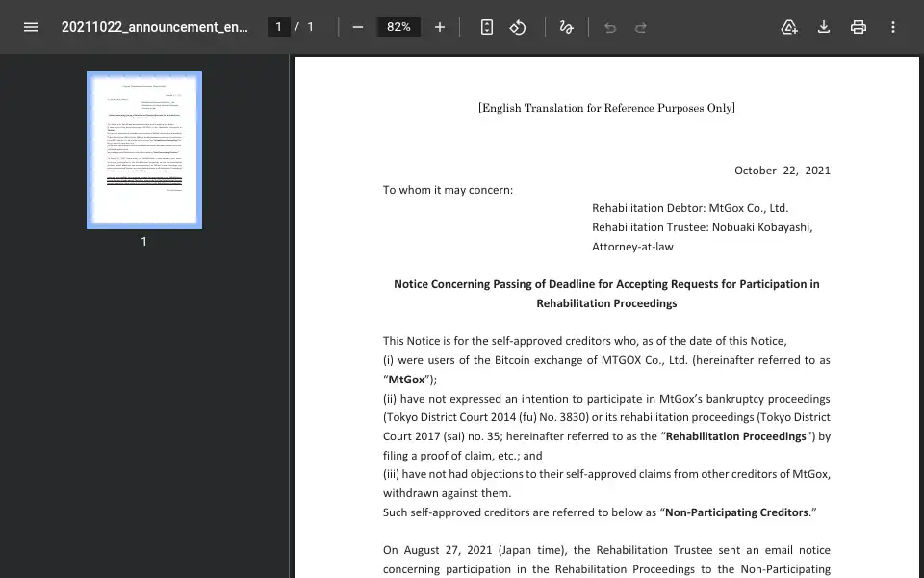
Task: Click the line "filing a proof of claim, etc.; and"
Action: click(463, 456)
